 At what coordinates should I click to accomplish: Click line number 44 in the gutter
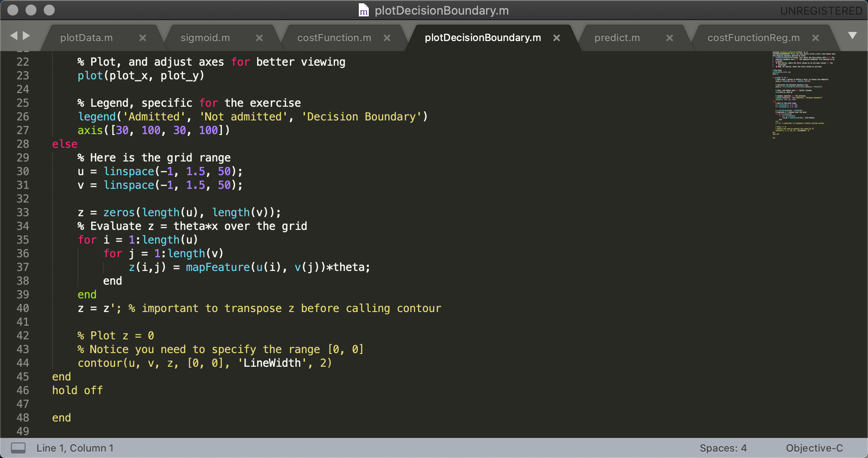[x=23, y=363]
